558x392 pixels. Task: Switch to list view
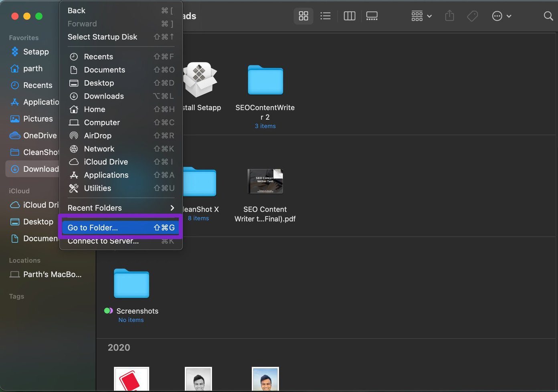(325, 16)
